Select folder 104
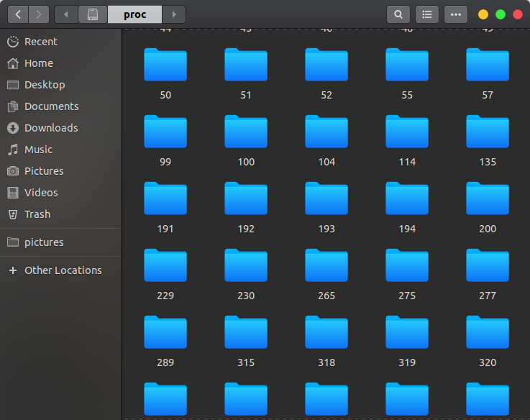Viewport: 530px width, 420px height. coord(326,132)
